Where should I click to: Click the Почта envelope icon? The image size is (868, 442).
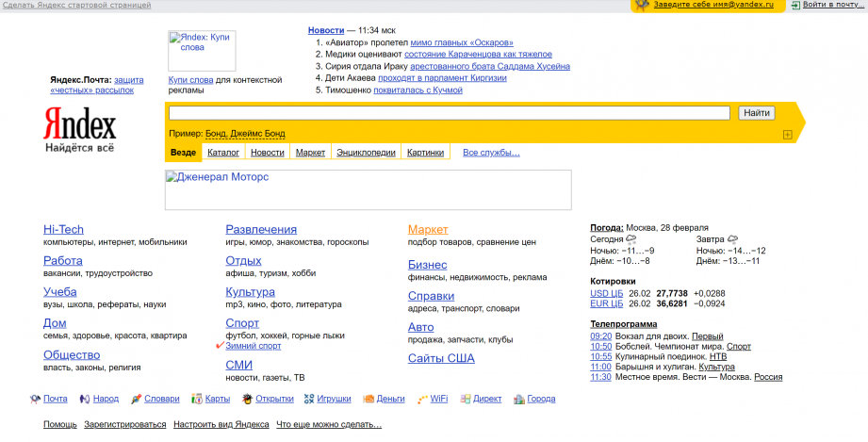point(35,399)
